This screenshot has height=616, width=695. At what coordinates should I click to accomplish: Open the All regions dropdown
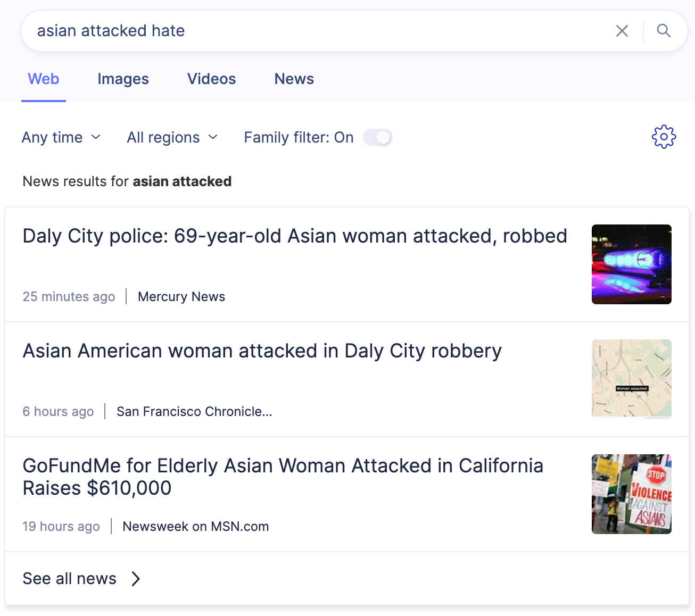172,137
